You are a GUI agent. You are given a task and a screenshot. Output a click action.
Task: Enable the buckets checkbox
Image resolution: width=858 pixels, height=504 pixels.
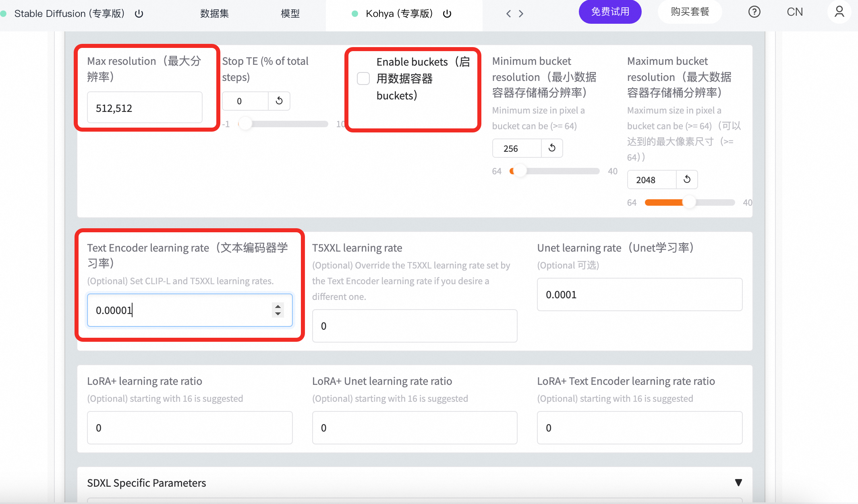[363, 78]
